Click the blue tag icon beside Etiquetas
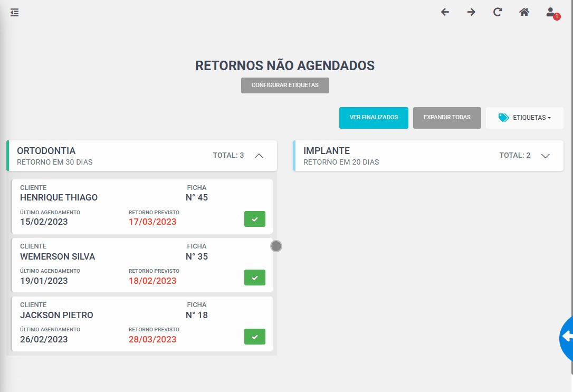Screen dimensions: 573x392 [x=503, y=118]
